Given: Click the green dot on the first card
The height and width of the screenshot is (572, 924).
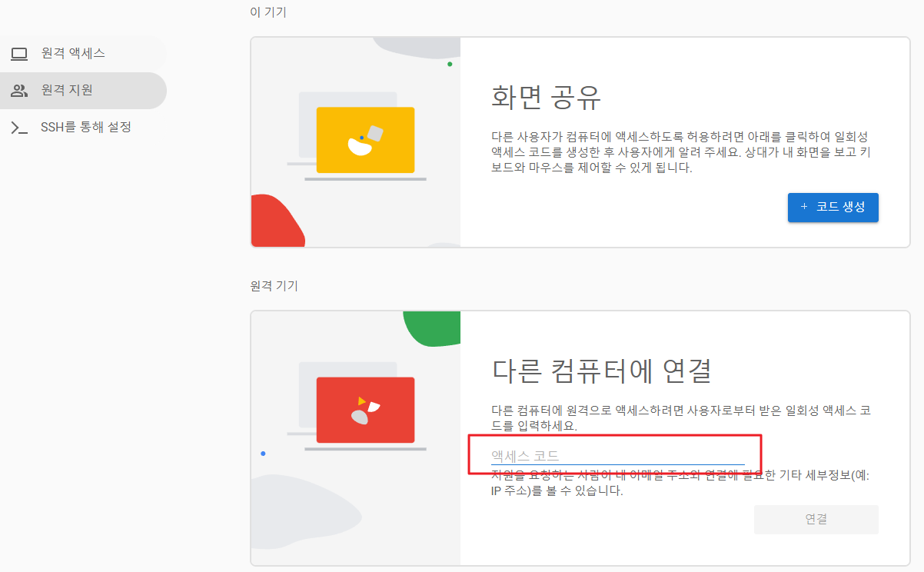Looking at the screenshot, I should [x=449, y=65].
